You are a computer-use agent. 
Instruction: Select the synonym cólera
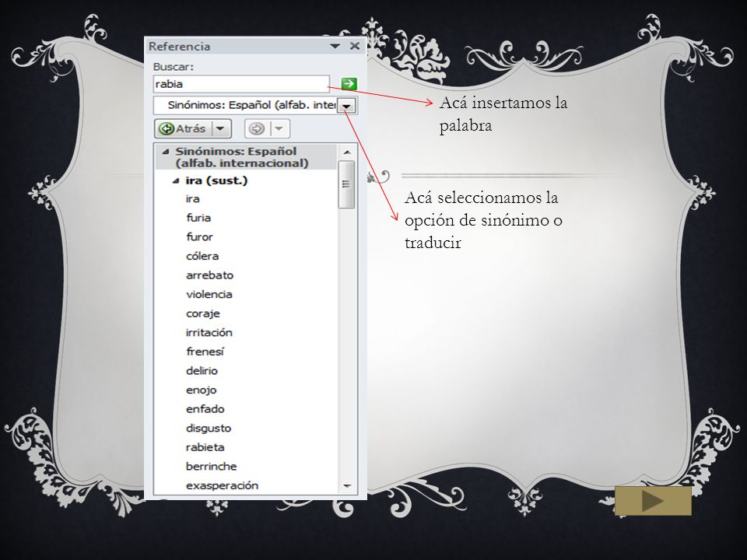pos(202,256)
